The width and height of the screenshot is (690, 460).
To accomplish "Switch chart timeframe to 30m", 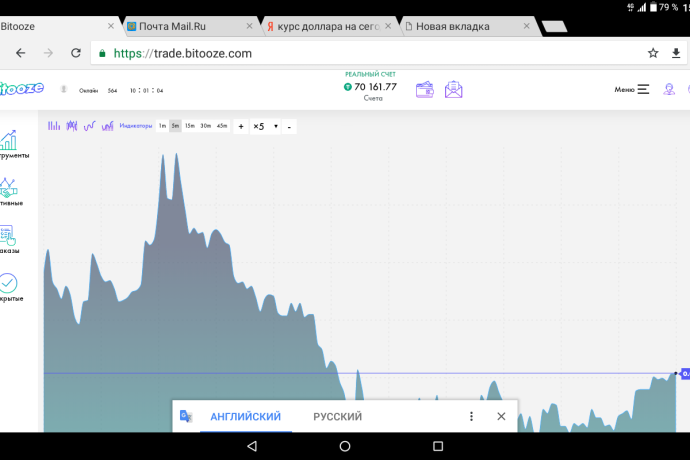I will tap(206, 126).
